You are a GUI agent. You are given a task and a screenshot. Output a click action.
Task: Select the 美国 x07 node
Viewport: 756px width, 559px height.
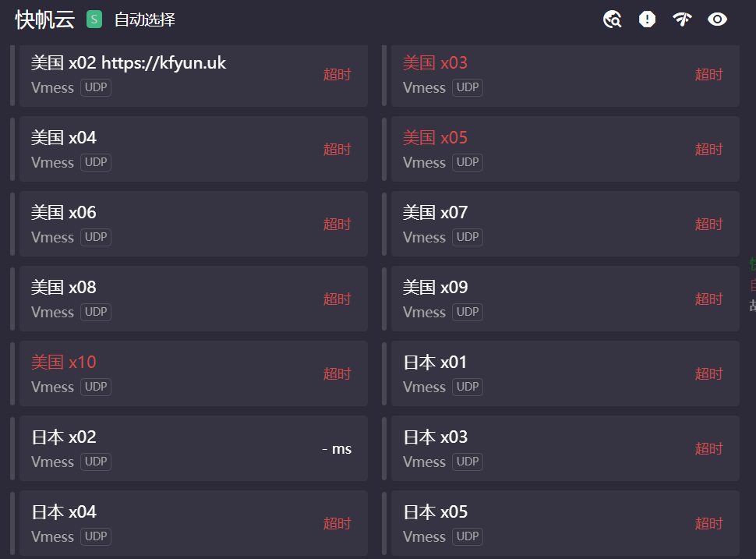click(565, 225)
